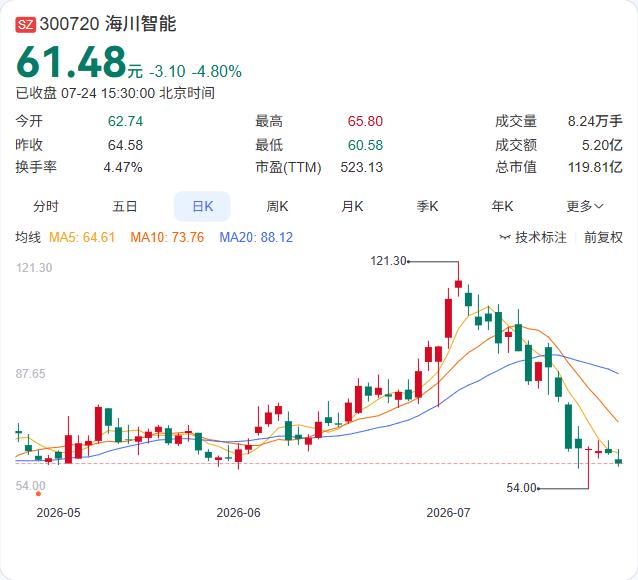
Task: Click the 2026-06 date axis label
Action: [x=238, y=512]
